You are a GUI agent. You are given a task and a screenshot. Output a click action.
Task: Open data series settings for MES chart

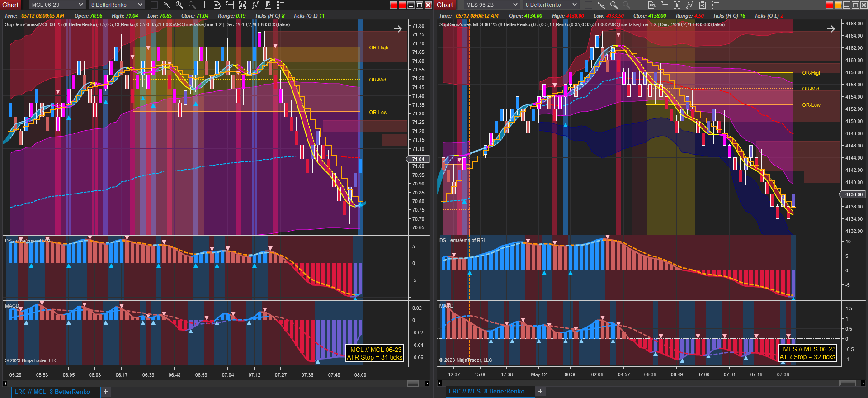point(677,5)
